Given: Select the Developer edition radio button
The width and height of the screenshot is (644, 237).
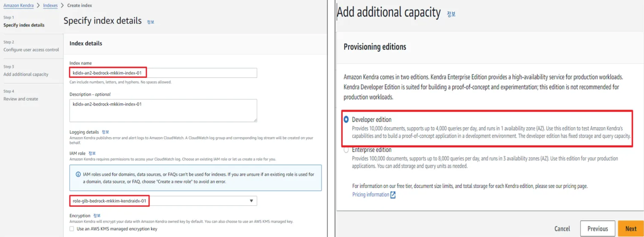Looking at the screenshot, I should [346, 120].
